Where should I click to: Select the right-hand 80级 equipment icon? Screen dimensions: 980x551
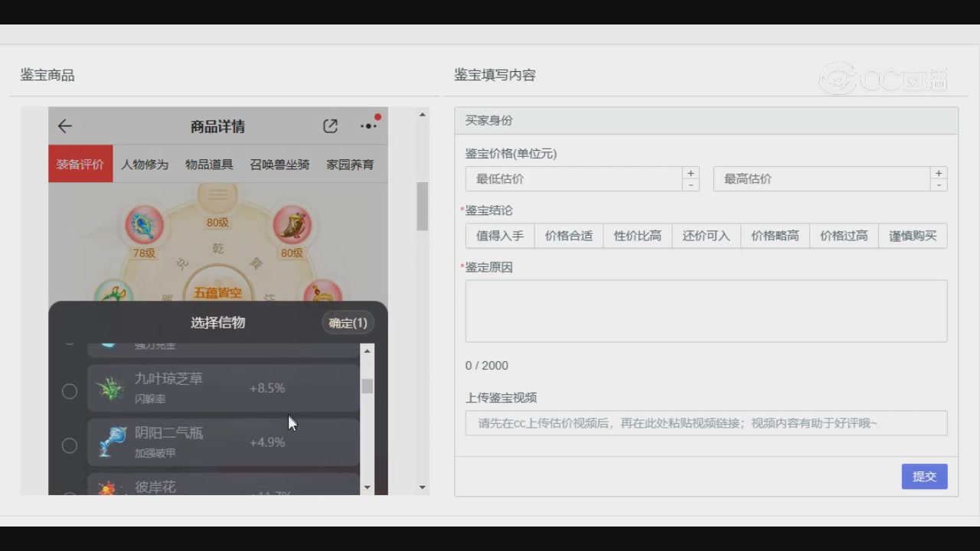tap(292, 225)
